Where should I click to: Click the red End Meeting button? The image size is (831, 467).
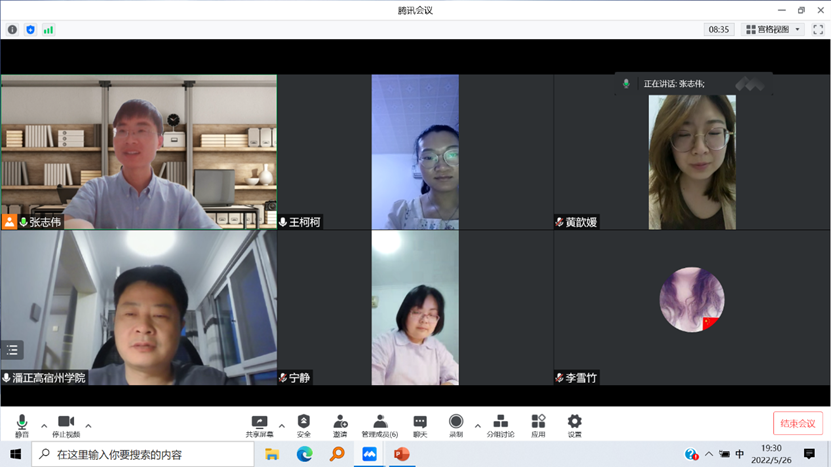797,423
